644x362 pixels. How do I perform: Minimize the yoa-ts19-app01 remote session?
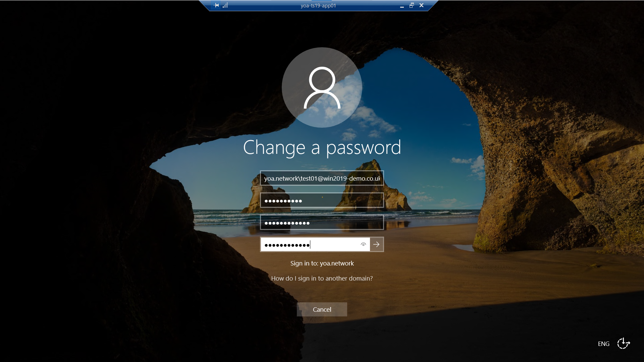point(402,6)
